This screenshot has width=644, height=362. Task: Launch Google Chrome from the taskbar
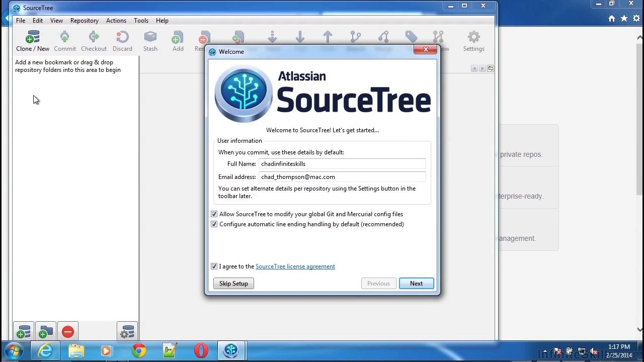pos(139,350)
